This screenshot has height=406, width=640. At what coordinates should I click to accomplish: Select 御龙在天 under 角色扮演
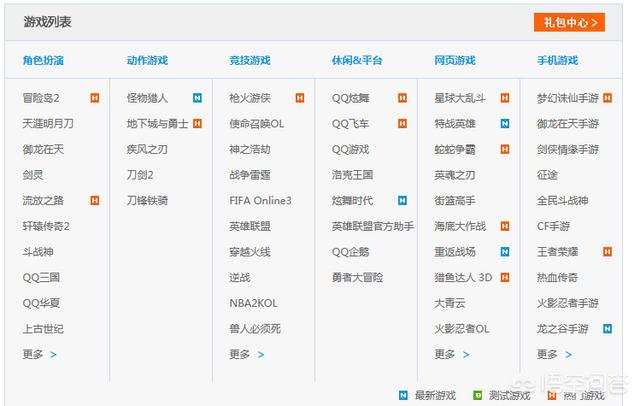point(43,149)
